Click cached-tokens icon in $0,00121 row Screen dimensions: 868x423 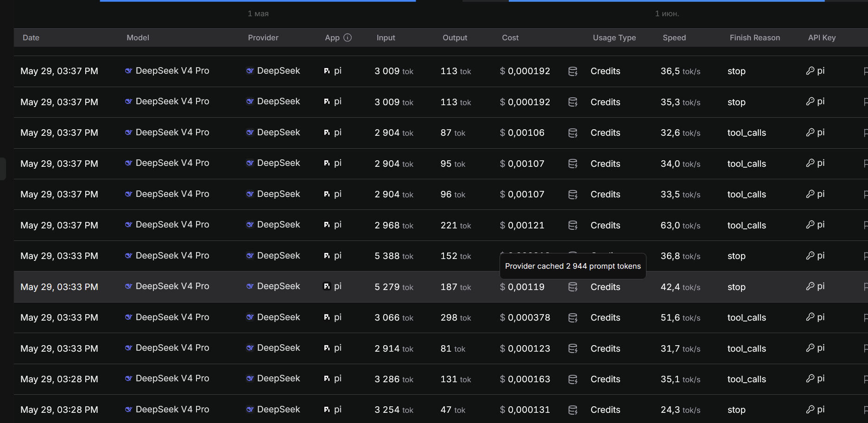tap(573, 225)
